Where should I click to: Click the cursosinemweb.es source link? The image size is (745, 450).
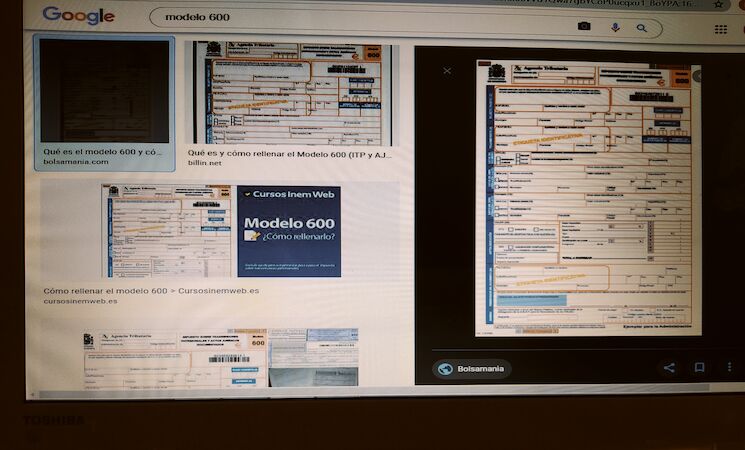(80, 301)
